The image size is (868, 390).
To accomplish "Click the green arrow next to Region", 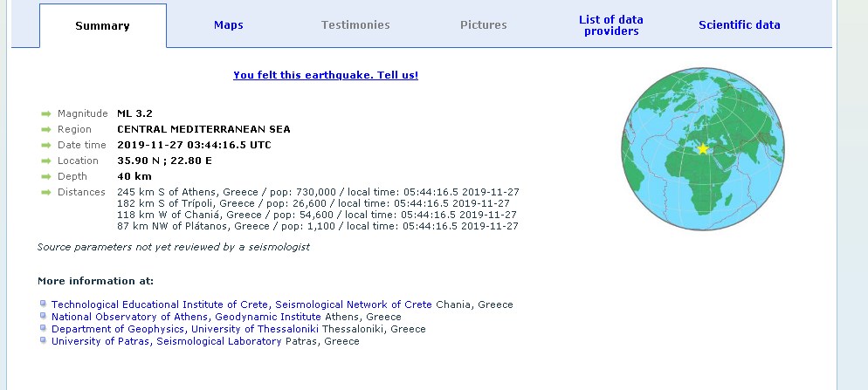I will [x=45, y=129].
